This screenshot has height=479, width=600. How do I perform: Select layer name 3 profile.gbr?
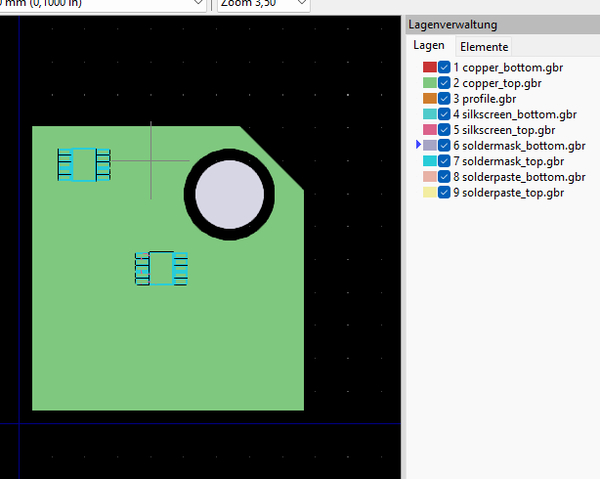485,99
